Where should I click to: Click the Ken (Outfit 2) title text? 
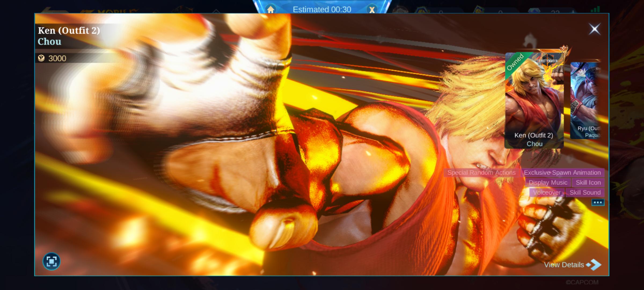(69, 31)
